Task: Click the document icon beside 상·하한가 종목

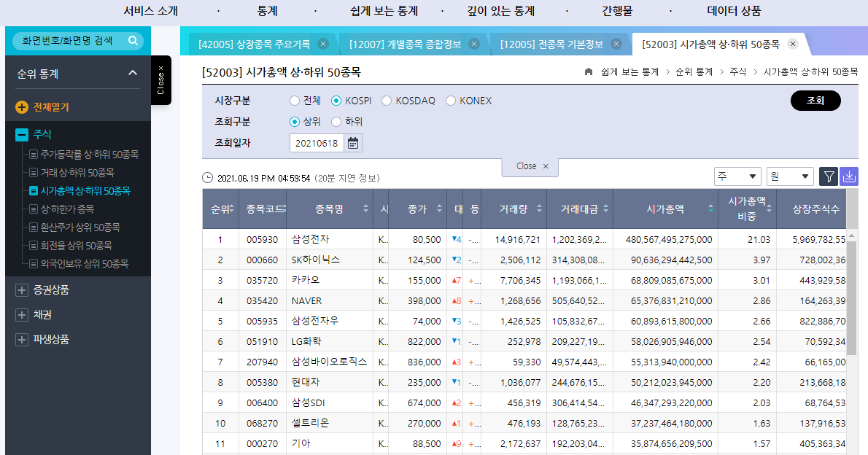Action: tap(34, 209)
